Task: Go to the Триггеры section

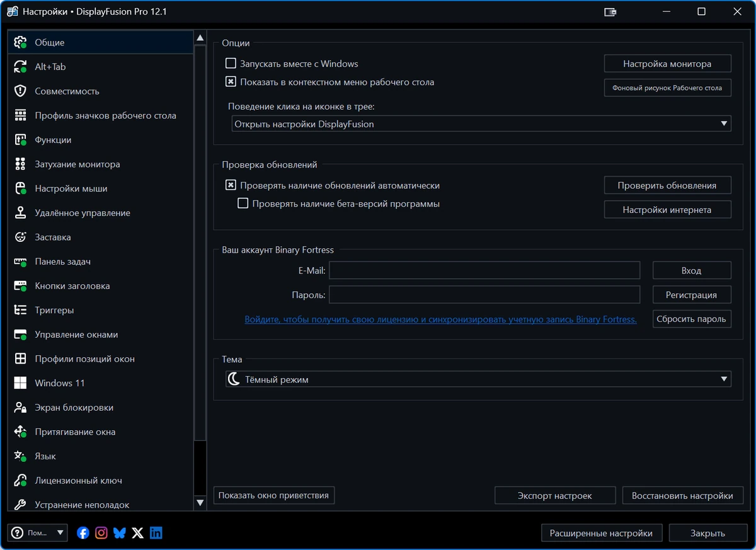Action: pyautogui.click(x=101, y=310)
